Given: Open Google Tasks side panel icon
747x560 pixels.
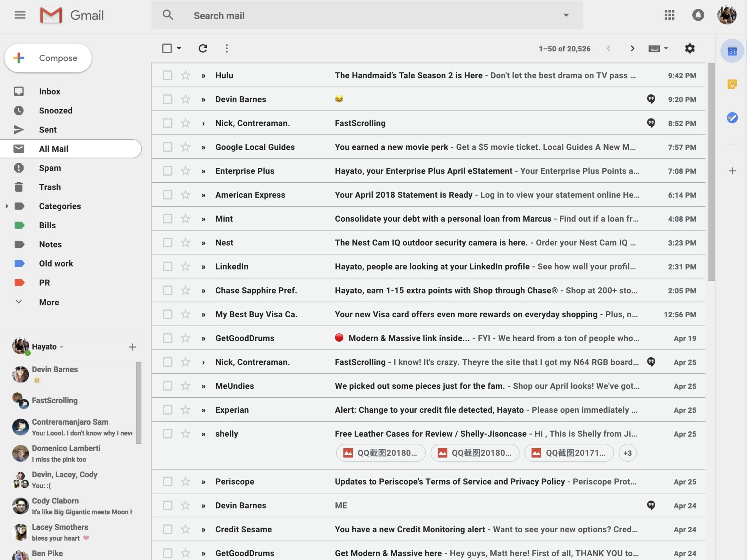Looking at the screenshot, I should [732, 117].
